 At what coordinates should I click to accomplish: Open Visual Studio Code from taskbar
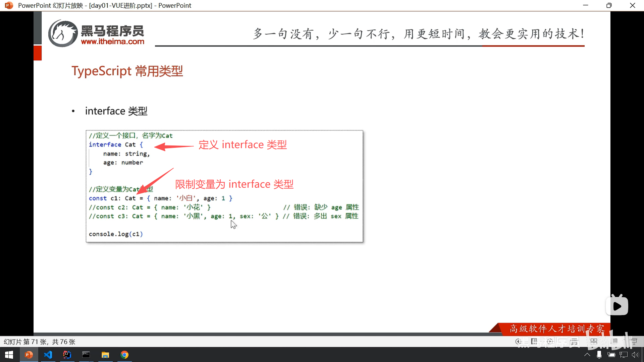tap(48, 355)
